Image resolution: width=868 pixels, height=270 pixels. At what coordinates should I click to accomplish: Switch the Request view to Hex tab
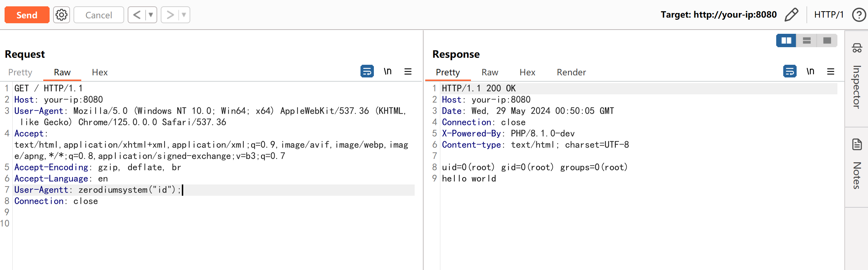pyautogui.click(x=100, y=73)
